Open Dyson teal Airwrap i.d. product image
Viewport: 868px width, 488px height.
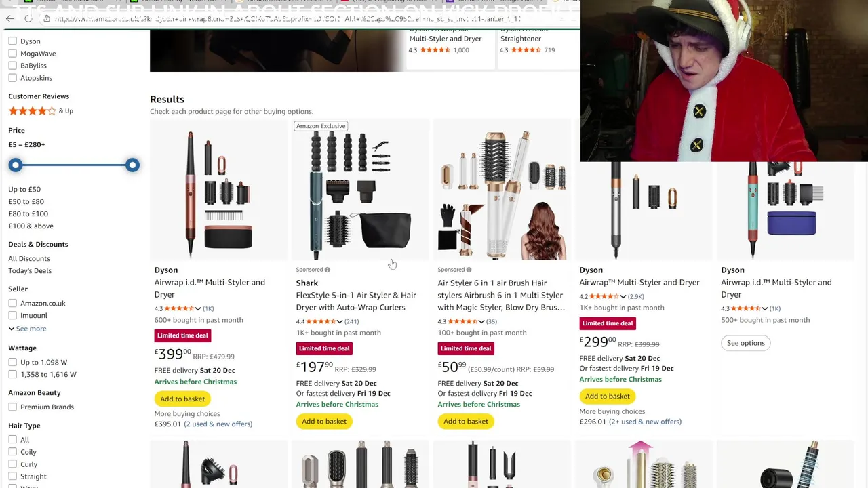(x=785, y=210)
